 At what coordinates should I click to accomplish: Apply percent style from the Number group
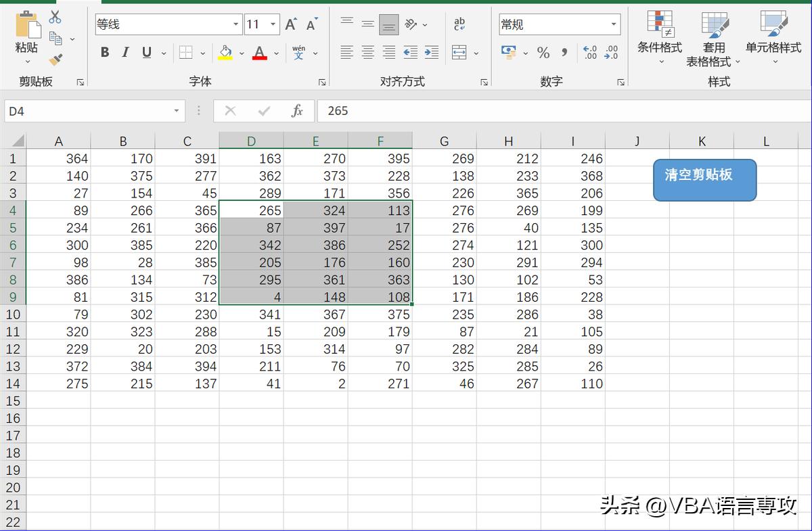click(542, 52)
